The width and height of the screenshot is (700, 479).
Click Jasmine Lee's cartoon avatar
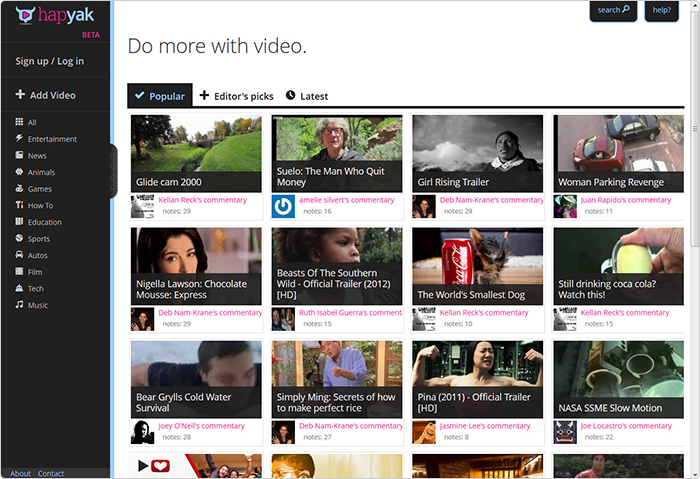(424, 432)
